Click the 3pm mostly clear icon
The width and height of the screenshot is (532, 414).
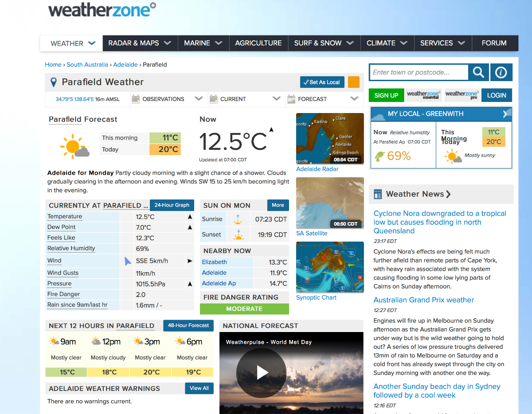point(138,342)
